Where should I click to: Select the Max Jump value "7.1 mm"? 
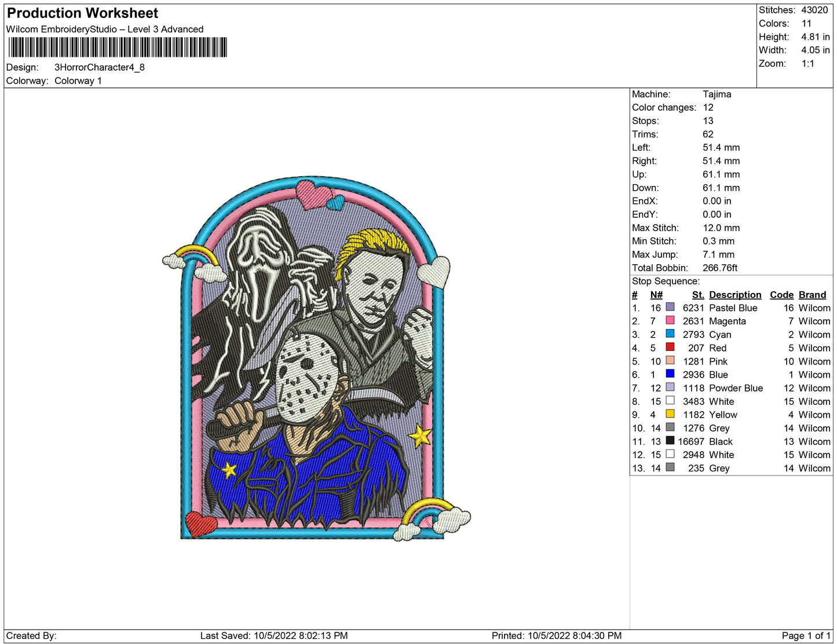718,254
